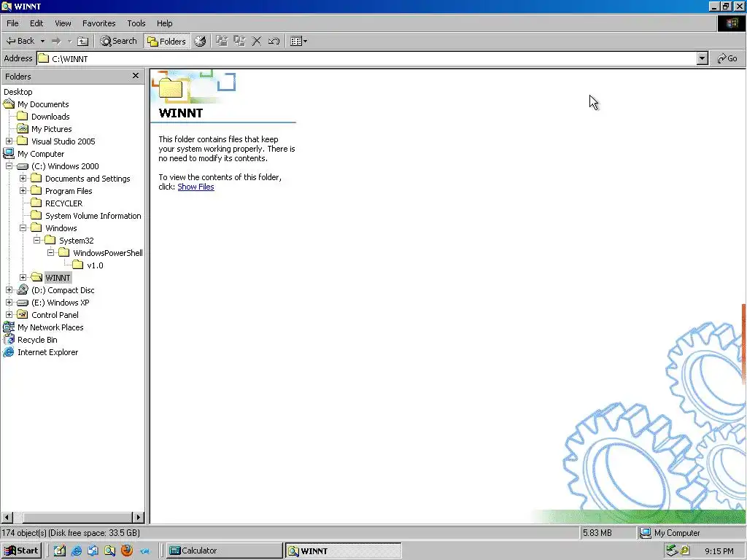747x560 pixels.
Task: Click the My Network Places icon
Action: (x=9, y=327)
